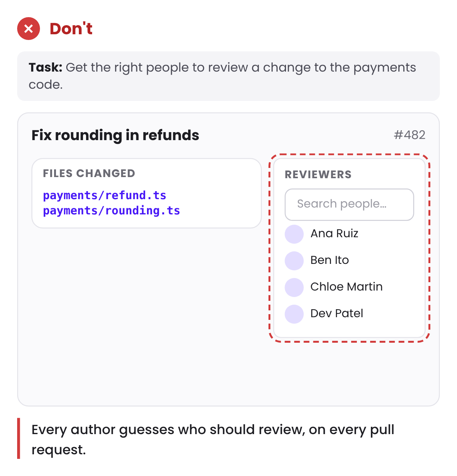Click the pull request number #482
Image resolution: width=457 pixels, height=476 pixels.
(x=409, y=135)
